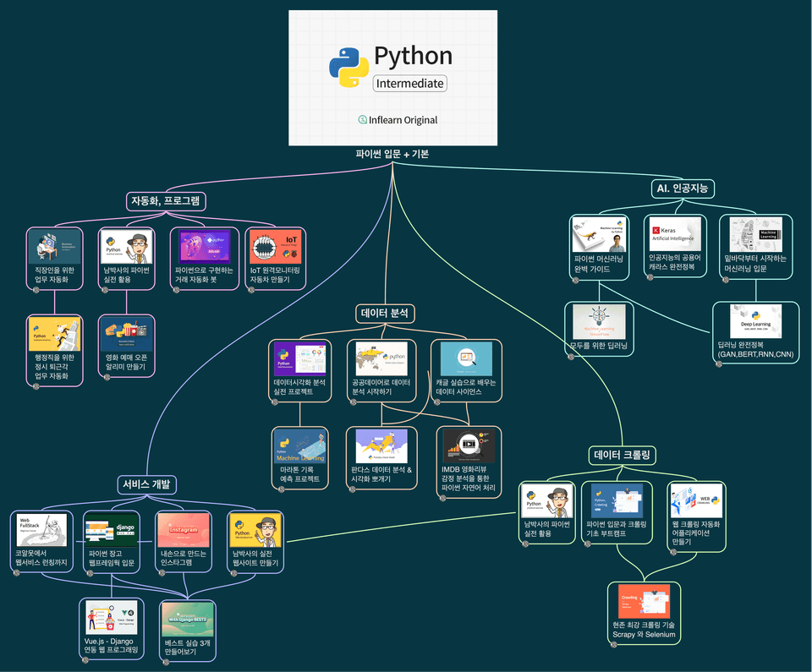Click link icon on 판다스 데이터 분석 card
This screenshot has height=672, width=812.
[x=352, y=489]
